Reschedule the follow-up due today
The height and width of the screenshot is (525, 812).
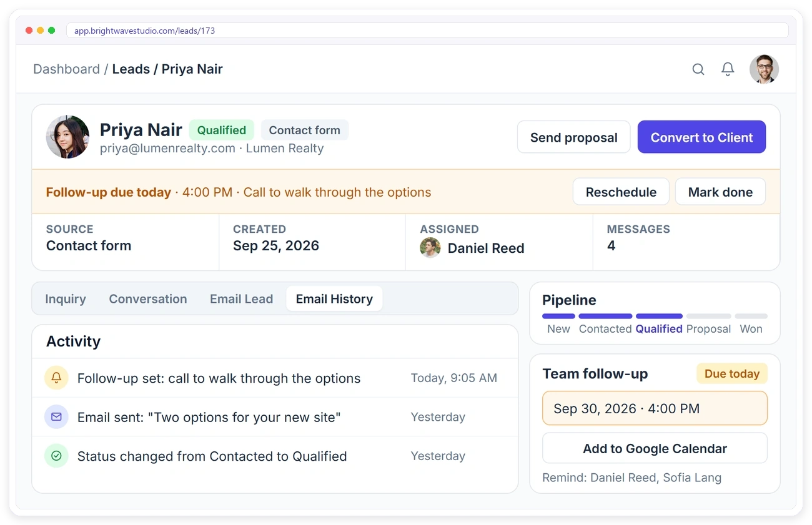621,192
